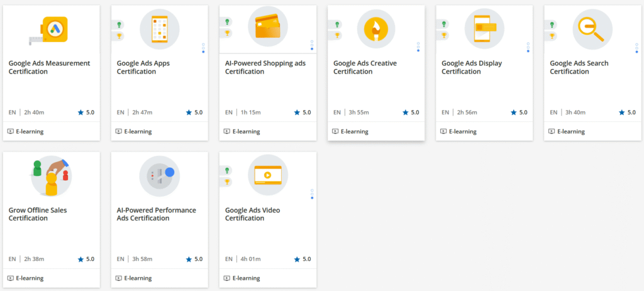The image size is (644, 291).
Task: Click the 2h 40m duration text
Action: tap(34, 113)
